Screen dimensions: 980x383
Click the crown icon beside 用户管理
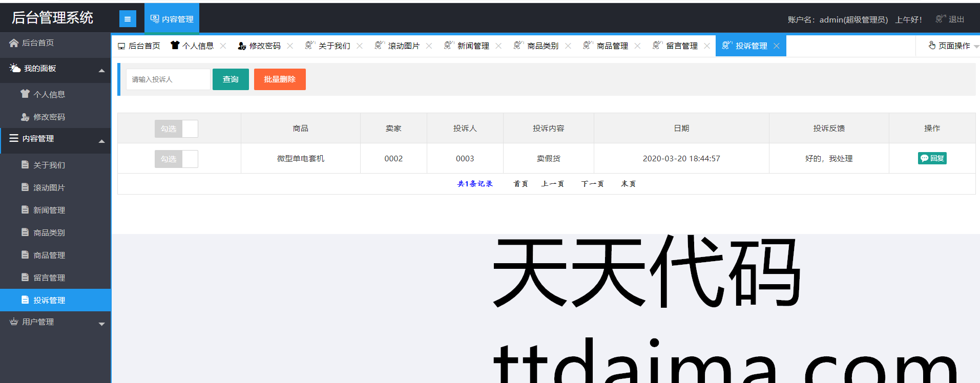pos(14,322)
